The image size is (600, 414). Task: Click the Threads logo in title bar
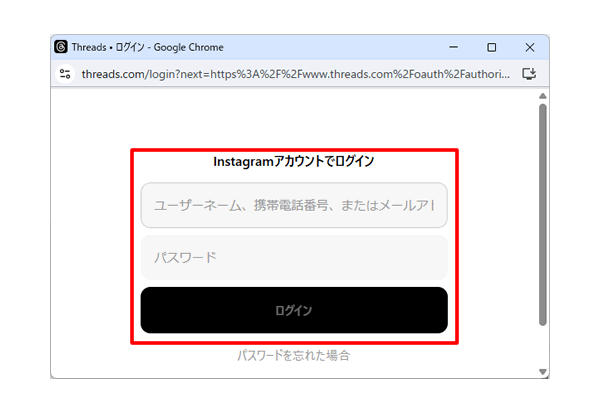61,47
